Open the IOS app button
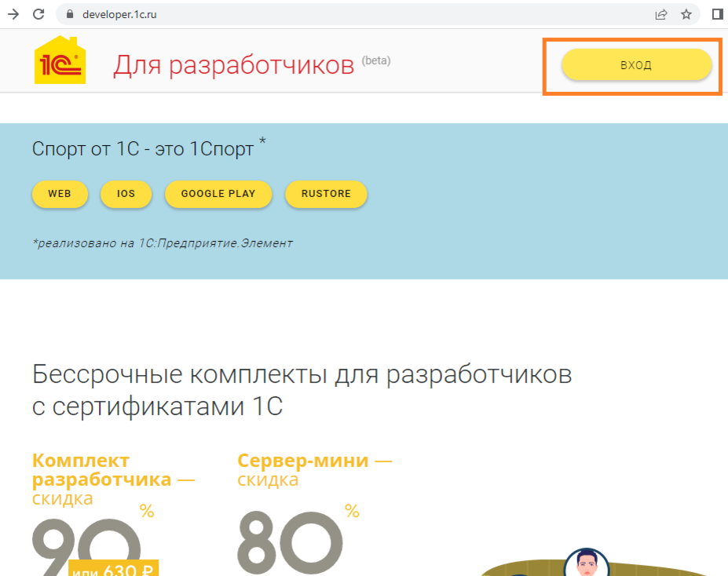728x576 pixels. click(126, 194)
